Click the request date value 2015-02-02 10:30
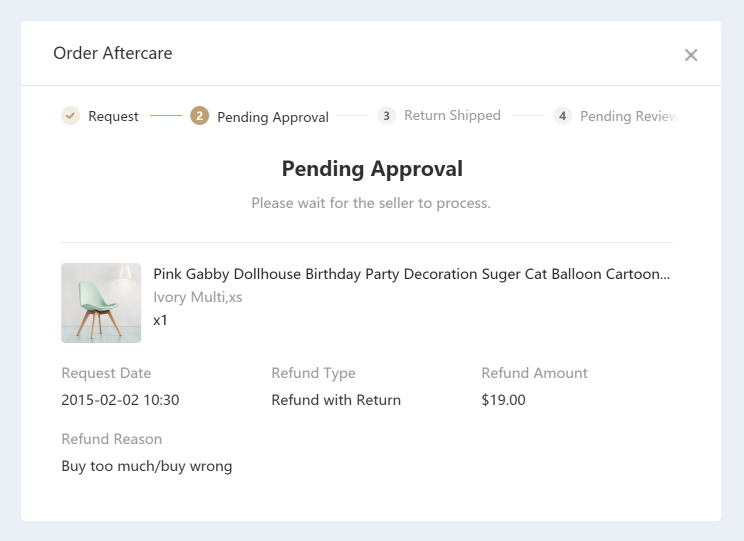This screenshot has width=744, height=541. 120,400
